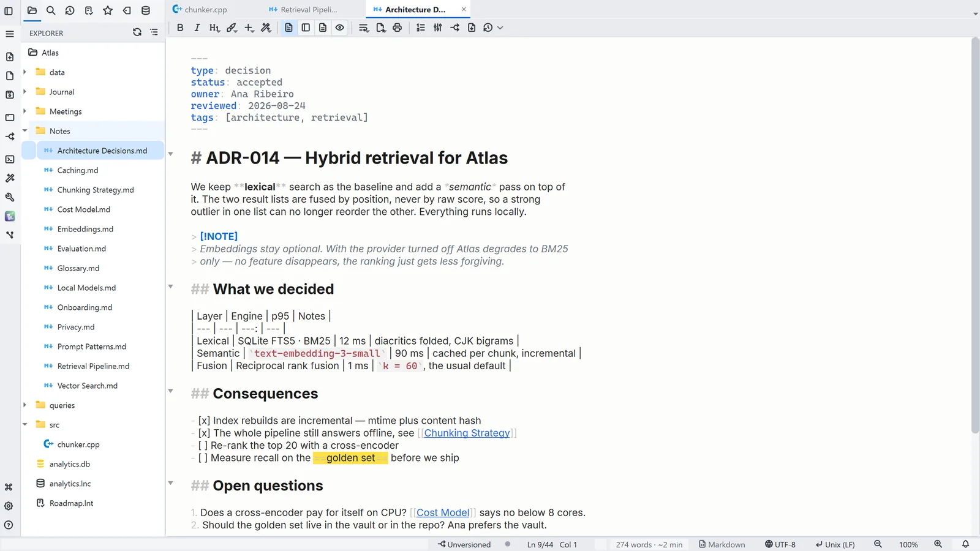Open the heading level dropdown
Image resolution: width=980 pixels, height=551 pixels.
click(214, 28)
